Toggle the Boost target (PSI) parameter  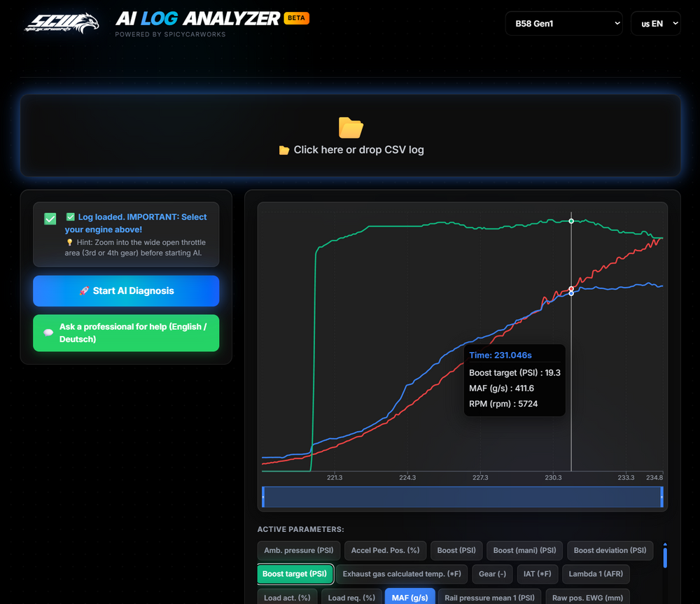pos(295,574)
